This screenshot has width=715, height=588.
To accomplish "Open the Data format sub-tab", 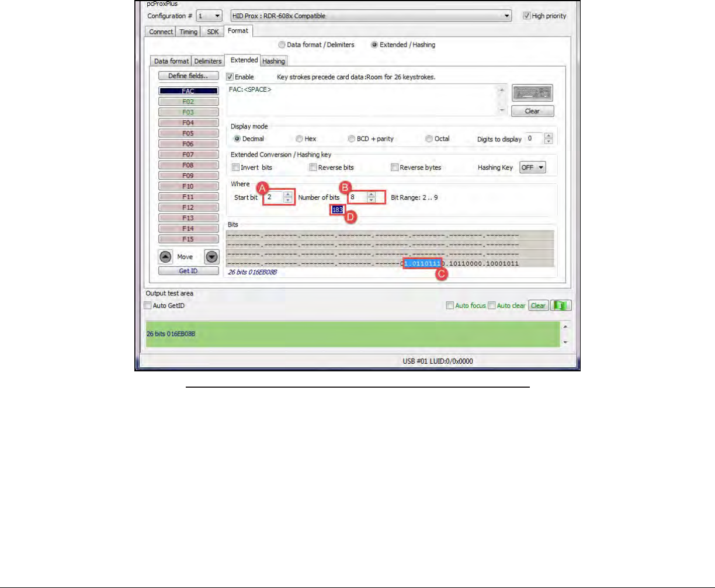I will point(171,61).
